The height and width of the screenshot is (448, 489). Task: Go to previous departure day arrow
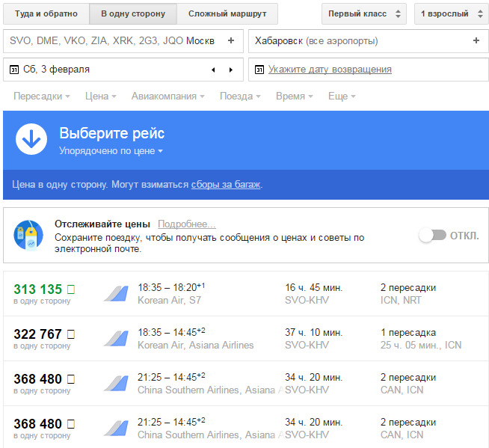(x=213, y=70)
